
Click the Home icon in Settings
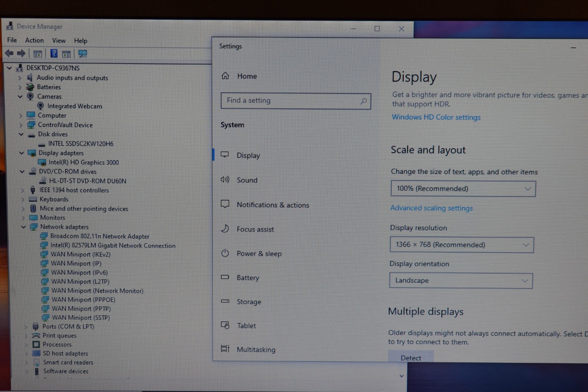click(225, 76)
